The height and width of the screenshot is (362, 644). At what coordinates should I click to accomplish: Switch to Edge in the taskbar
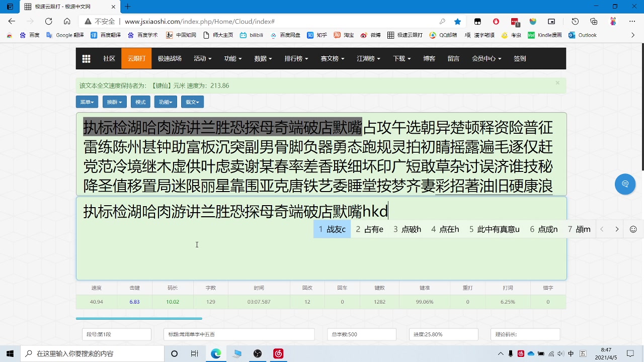click(216, 353)
